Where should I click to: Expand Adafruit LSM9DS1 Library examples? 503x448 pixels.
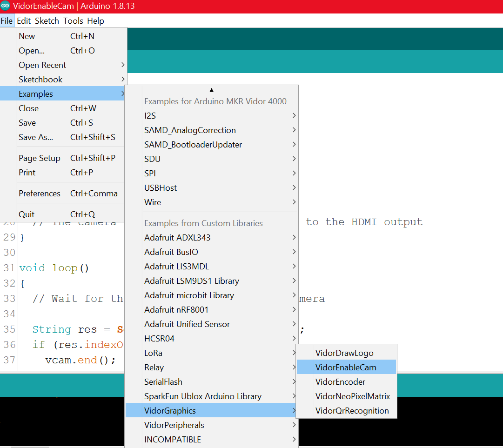point(212,281)
